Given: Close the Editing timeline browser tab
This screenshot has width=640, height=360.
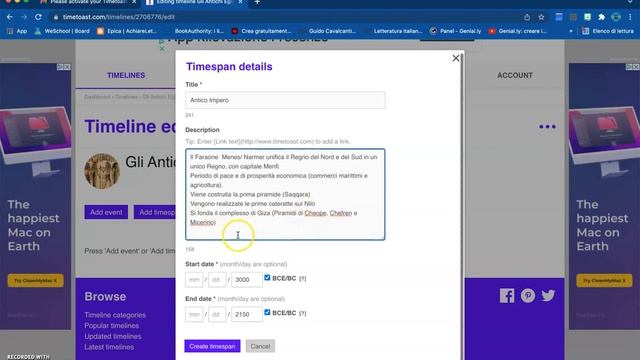Looking at the screenshot, I should coord(240,2).
